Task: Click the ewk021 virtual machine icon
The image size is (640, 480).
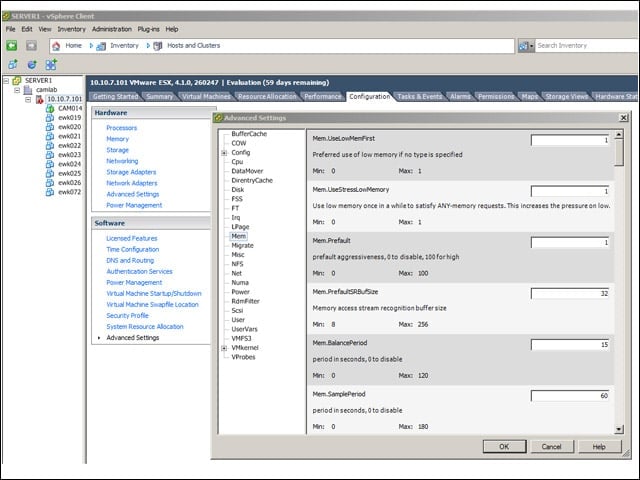Action: click(x=50, y=136)
